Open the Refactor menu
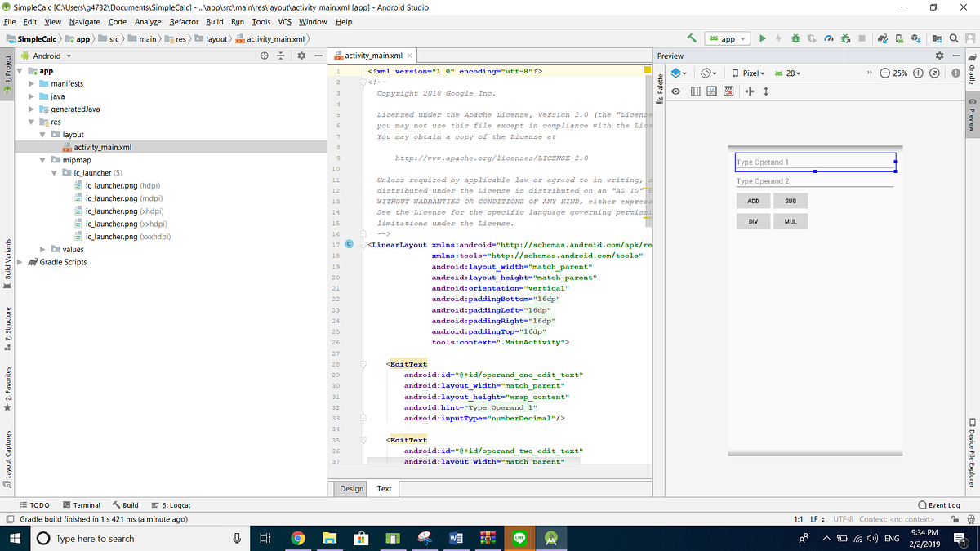980x551 pixels. [x=184, y=21]
